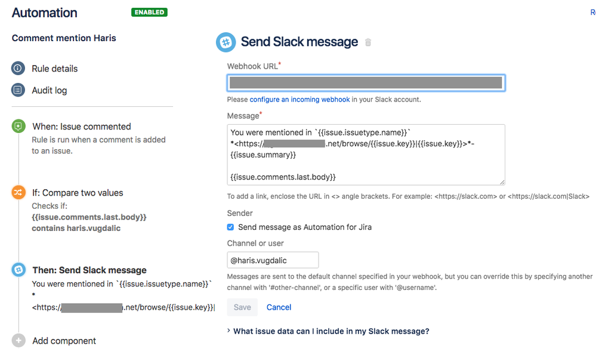
Task: Save the Slack message action
Action: (x=242, y=307)
